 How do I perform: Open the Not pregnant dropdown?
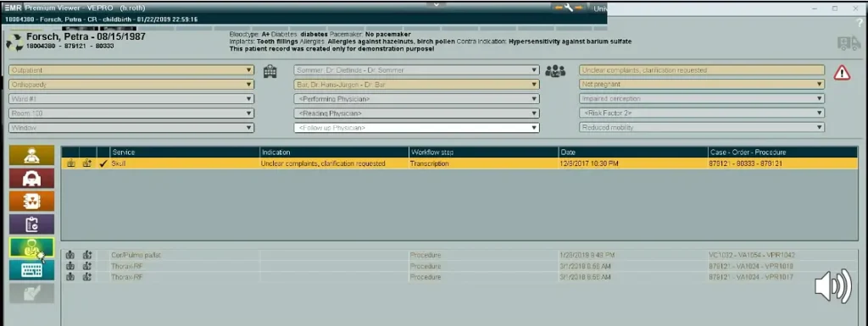pyautogui.click(x=702, y=85)
